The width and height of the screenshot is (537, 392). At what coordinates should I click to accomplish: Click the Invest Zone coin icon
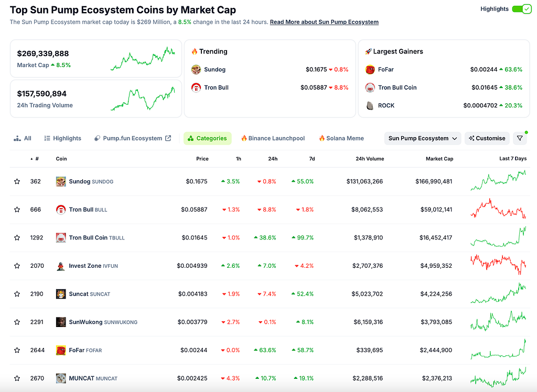(61, 266)
